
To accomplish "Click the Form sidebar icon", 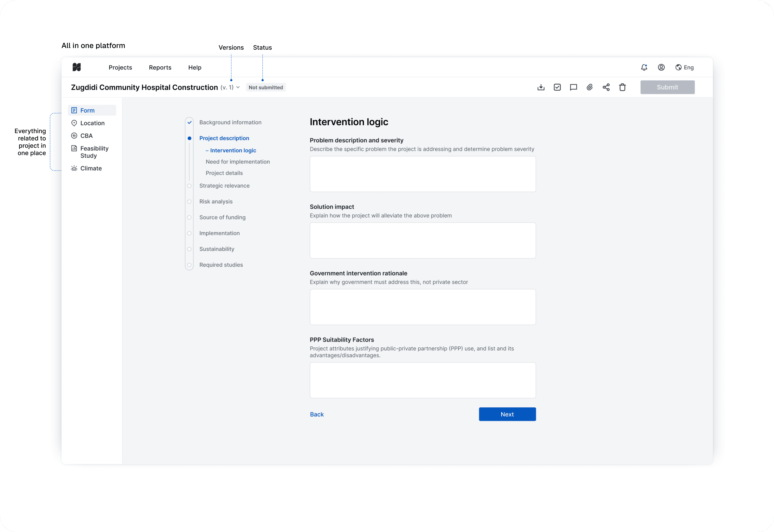I will (74, 110).
